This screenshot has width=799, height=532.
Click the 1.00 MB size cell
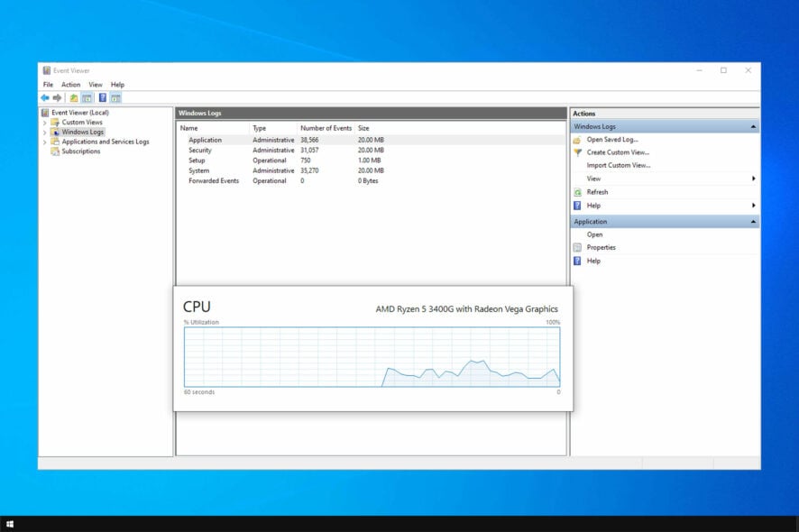pos(370,161)
